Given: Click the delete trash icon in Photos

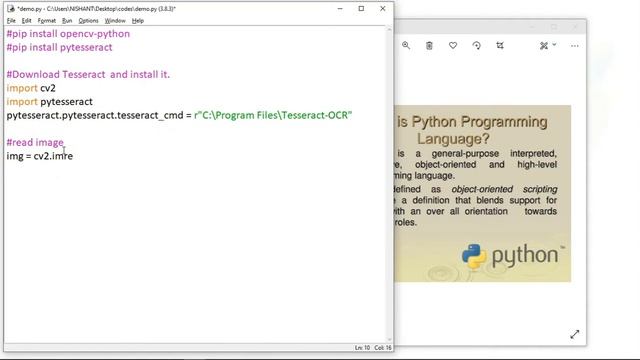Looking at the screenshot, I should [429, 45].
